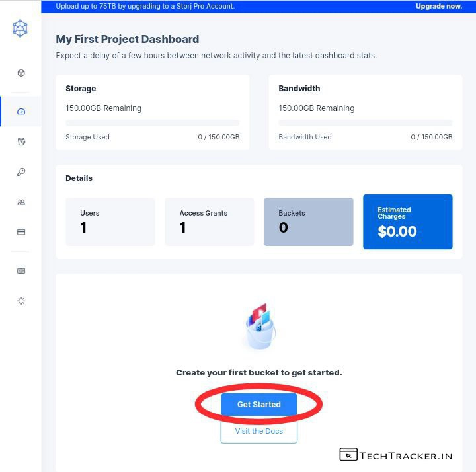The image size is (476, 472).
Task: Click the loading spinner icon in sidebar
Action: tap(21, 301)
